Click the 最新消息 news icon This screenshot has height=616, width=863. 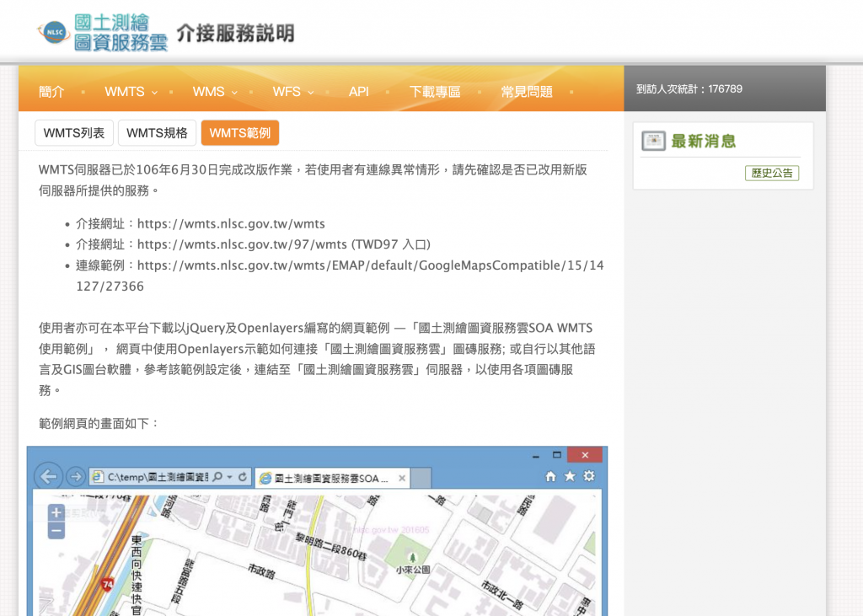(653, 141)
